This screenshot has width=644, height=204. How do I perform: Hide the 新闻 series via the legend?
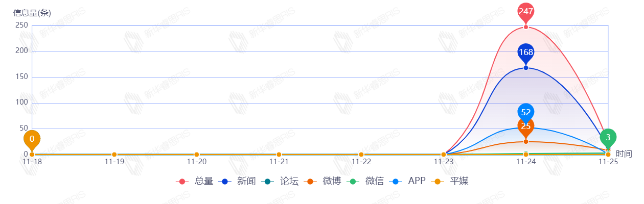(x=237, y=181)
